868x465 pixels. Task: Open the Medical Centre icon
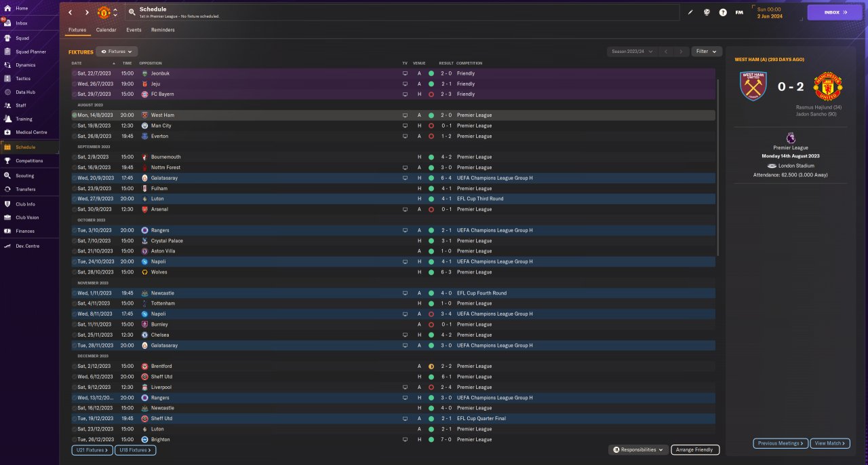coord(7,132)
